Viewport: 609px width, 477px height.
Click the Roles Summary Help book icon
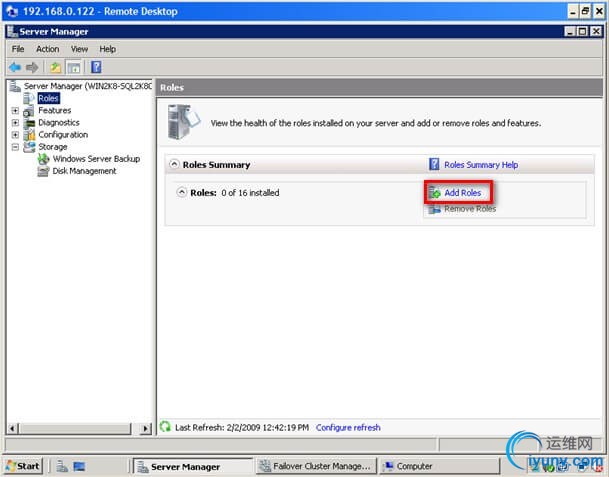coord(434,164)
